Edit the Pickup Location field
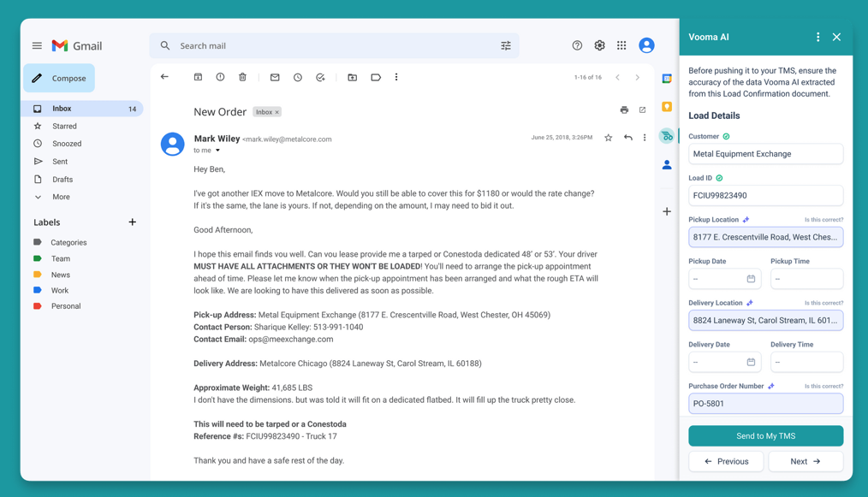 point(765,237)
